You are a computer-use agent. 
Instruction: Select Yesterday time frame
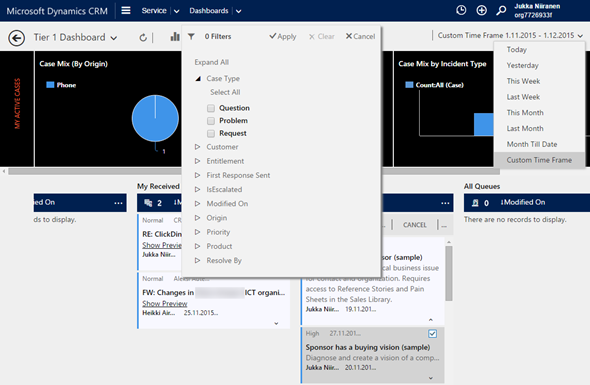click(522, 65)
